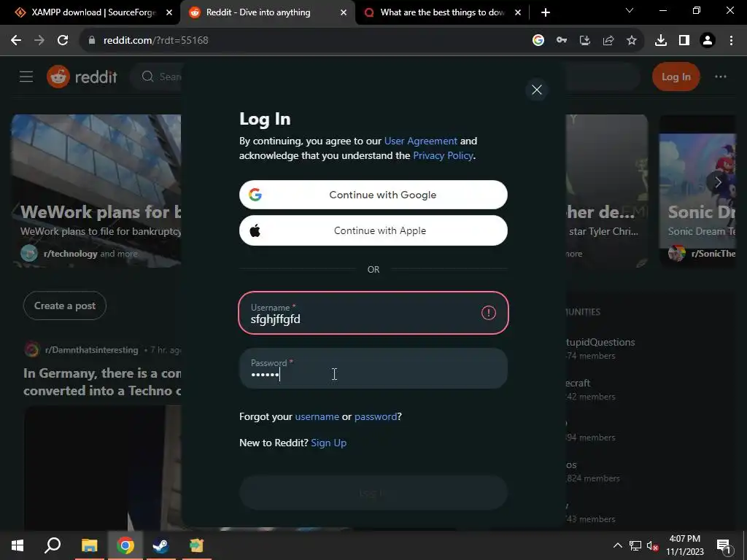The width and height of the screenshot is (747, 560).
Task: Open File Explorer from taskbar
Action: pyautogui.click(x=89, y=545)
